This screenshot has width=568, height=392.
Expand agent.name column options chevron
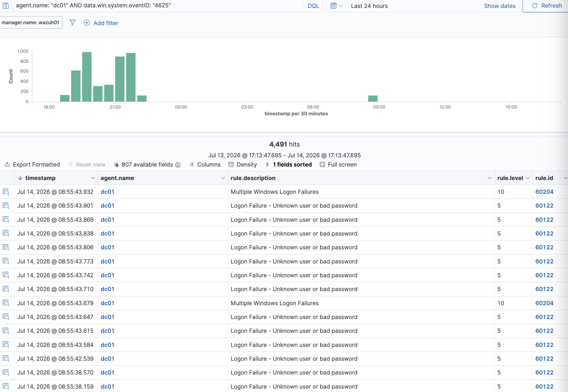click(223, 178)
